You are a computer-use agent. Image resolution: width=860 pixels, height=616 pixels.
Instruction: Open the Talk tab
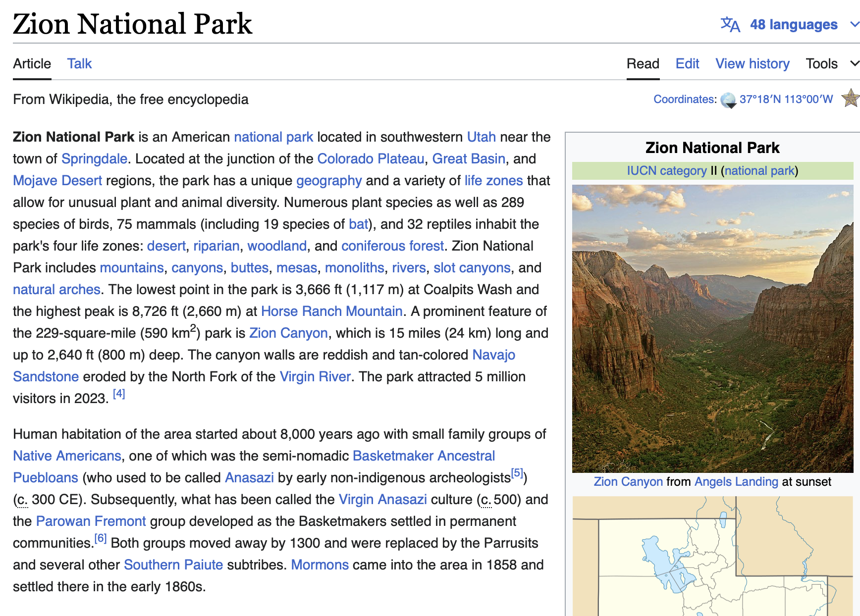click(x=80, y=63)
